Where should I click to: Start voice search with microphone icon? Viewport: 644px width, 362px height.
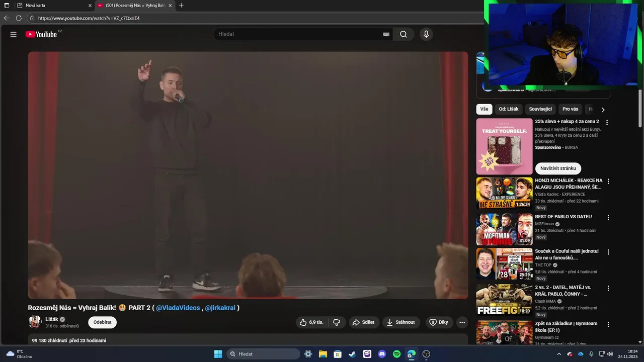point(426,34)
